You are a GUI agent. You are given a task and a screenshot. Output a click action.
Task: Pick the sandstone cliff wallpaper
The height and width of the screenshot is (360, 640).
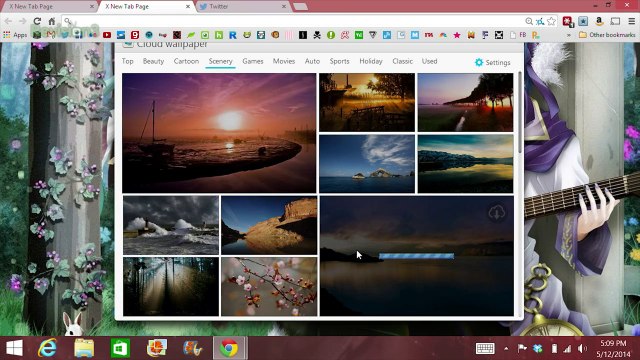[x=269, y=225]
